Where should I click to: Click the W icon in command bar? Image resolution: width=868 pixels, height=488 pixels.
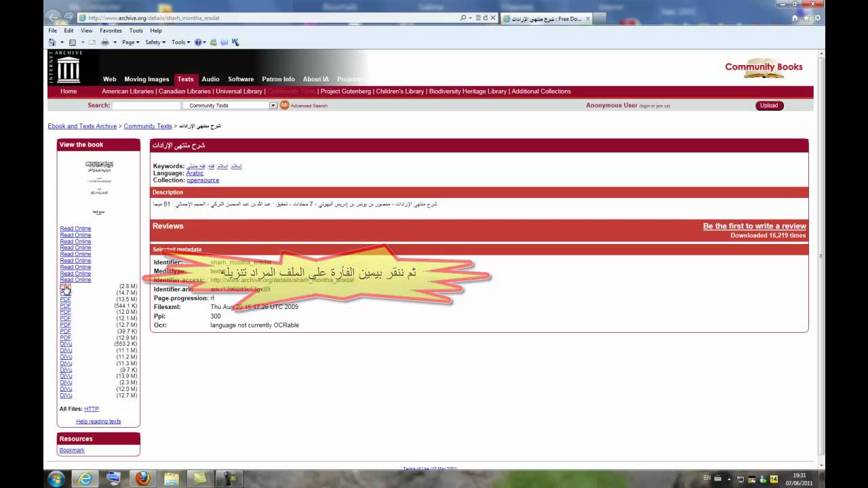[x=235, y=42]
